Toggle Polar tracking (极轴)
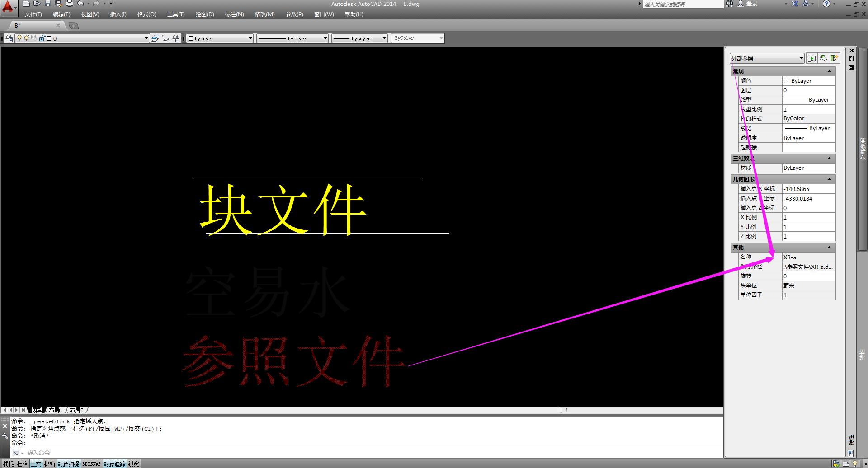Image resolution: width=868 pixels, height=468 pixels. (50, 464)
